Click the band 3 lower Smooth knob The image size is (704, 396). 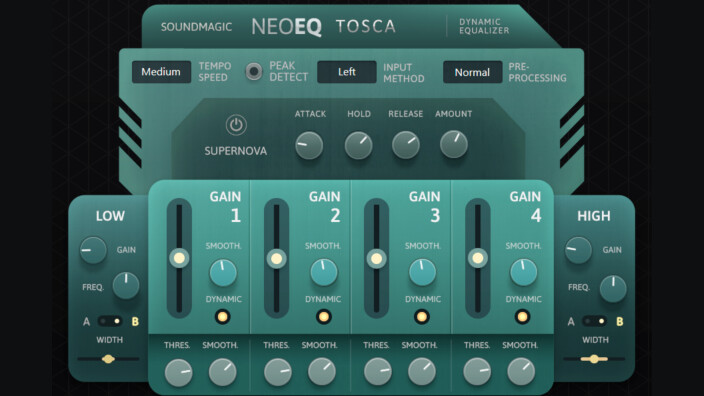click(x=422, y=371)
